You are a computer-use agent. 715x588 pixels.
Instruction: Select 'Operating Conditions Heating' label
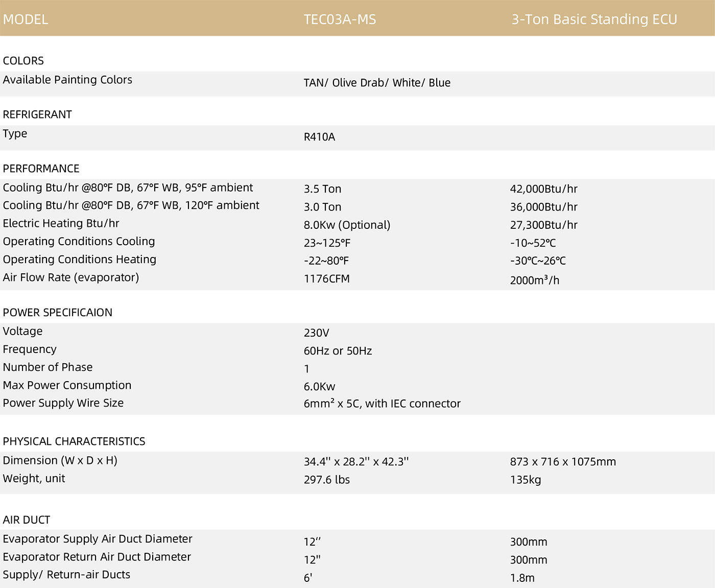coord(79,260)
